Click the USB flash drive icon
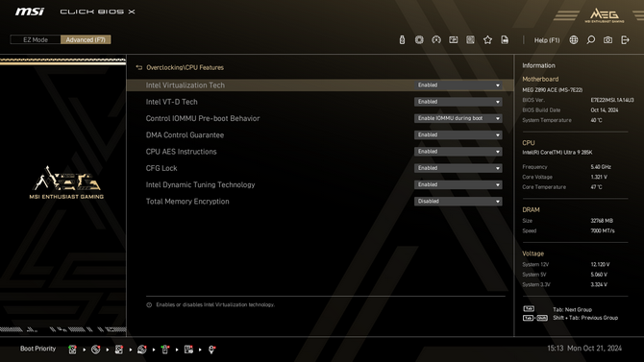 402,39
